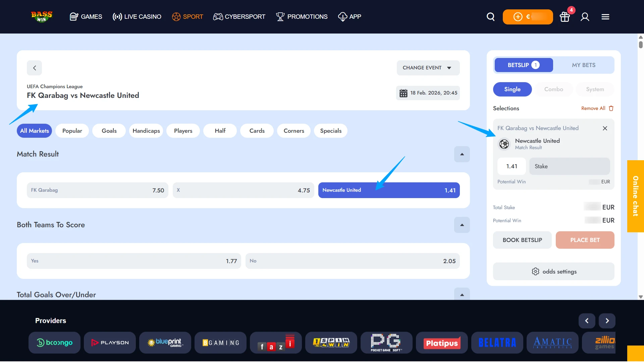Select the Single bet mode
The height and width of the screenshot is (362, 644).
512,89
